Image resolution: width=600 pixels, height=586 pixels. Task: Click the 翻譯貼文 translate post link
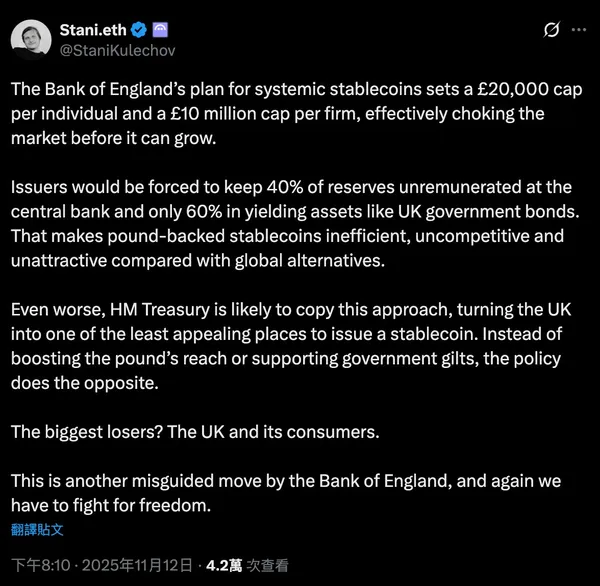click(37, 529)
